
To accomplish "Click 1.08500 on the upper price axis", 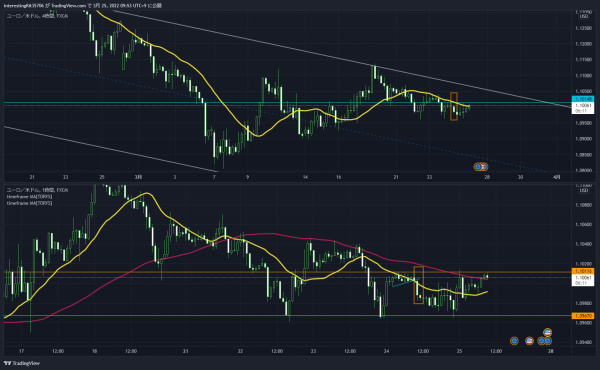I will tap(584, 155).
